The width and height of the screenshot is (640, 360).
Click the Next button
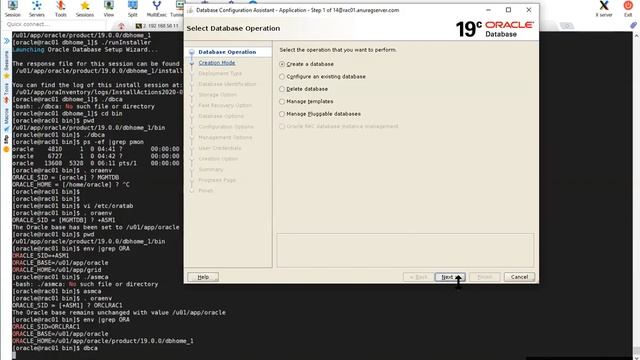450,277
